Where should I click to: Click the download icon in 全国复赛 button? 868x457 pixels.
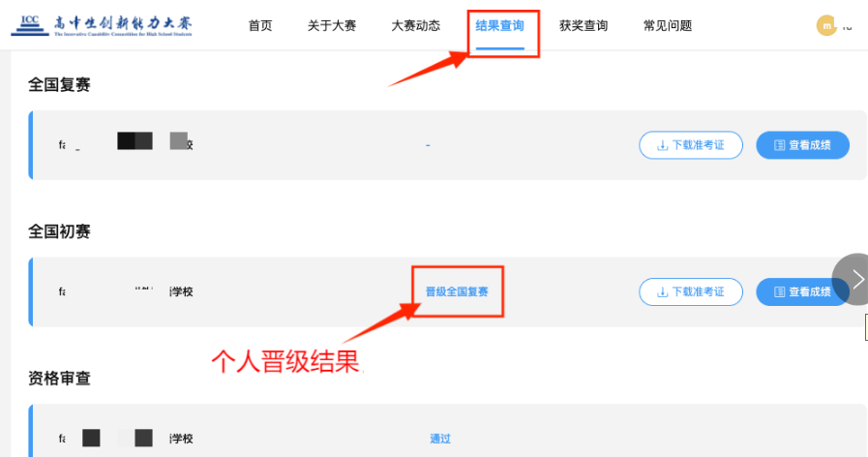(x=662, y=145)
